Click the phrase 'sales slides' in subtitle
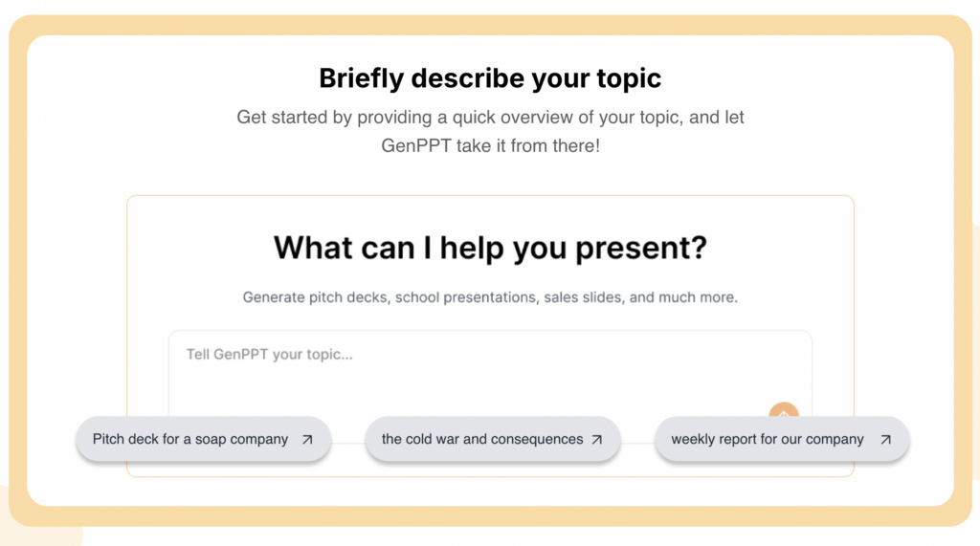 click(x=583, y=297)
